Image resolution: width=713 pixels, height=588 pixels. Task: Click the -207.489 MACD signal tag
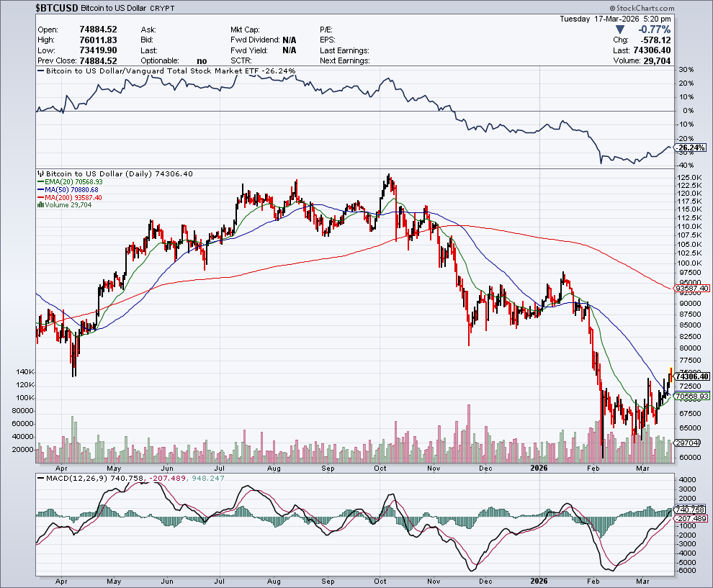point(690,518)
